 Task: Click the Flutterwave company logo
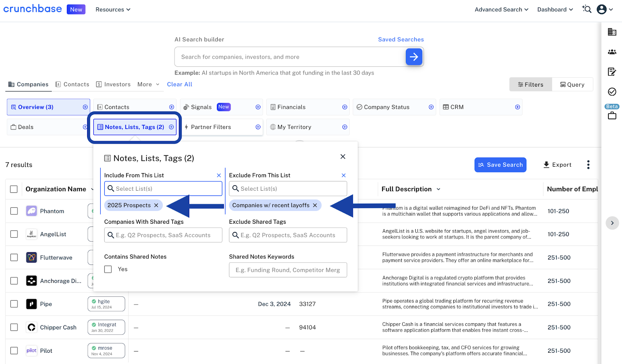tap(31, 257)
